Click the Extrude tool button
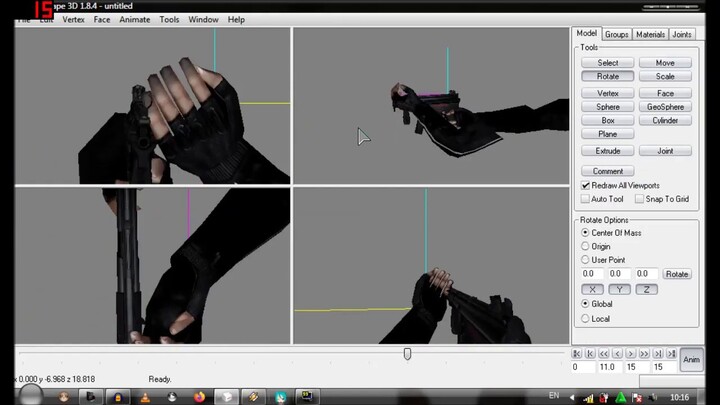 (x=608, y=151)
